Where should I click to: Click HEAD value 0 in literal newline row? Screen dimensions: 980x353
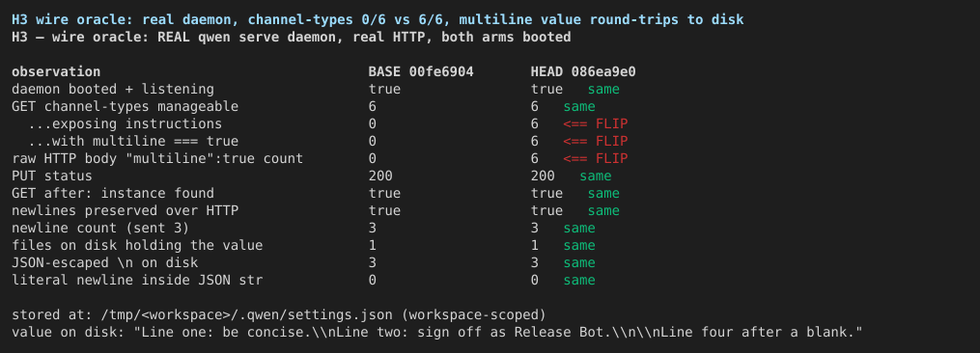click(535, 280)
